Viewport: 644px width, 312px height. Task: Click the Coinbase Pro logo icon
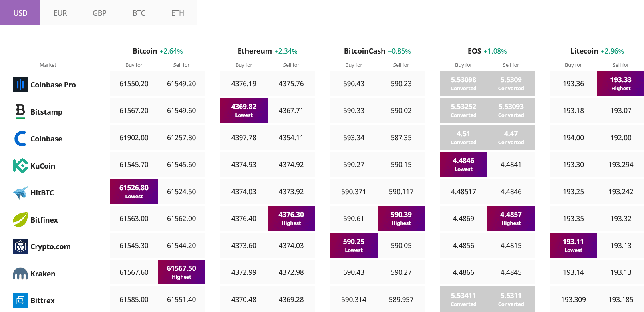[x=20, y=85]
